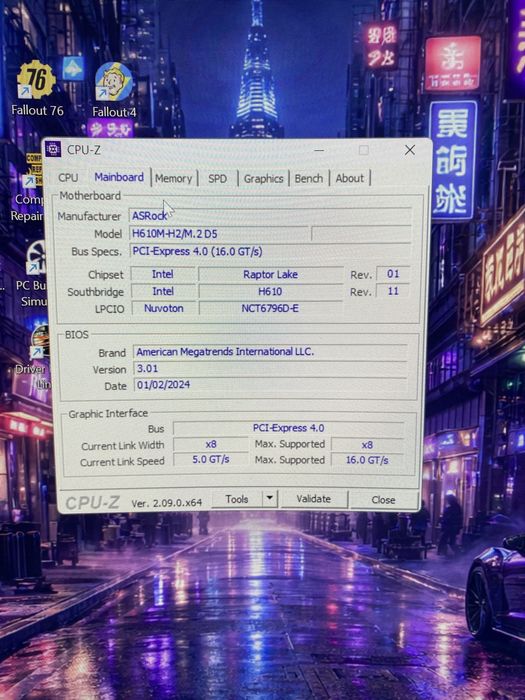The image size is (525, 700).
Task: Switch to the CPU tab
Action: point(68,178)
